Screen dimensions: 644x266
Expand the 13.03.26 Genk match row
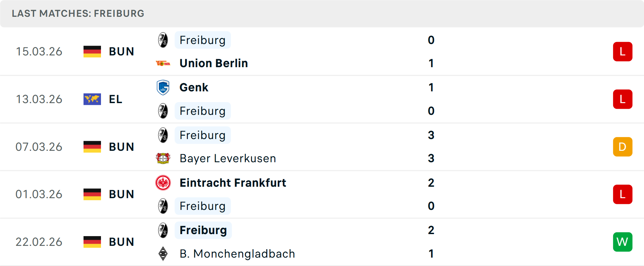(322, 99)
